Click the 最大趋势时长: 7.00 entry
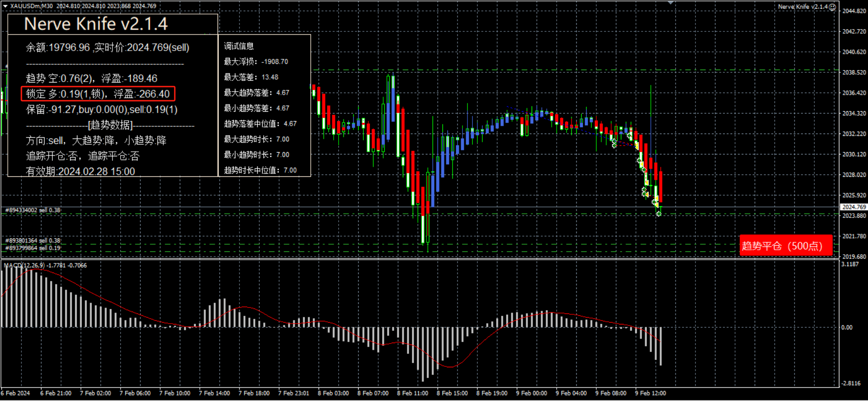The height and width of the screenshot is (401, 868). 256,139
